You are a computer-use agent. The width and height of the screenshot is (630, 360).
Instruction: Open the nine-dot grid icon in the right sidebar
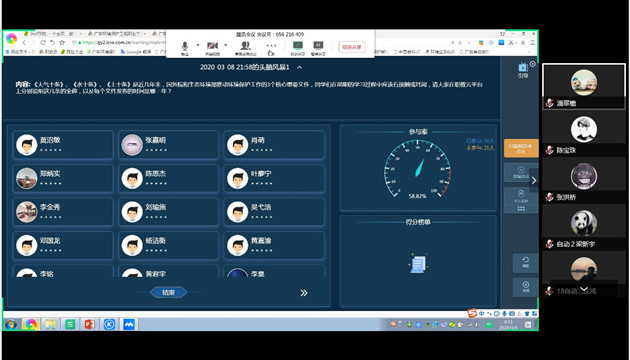[521, 209]
